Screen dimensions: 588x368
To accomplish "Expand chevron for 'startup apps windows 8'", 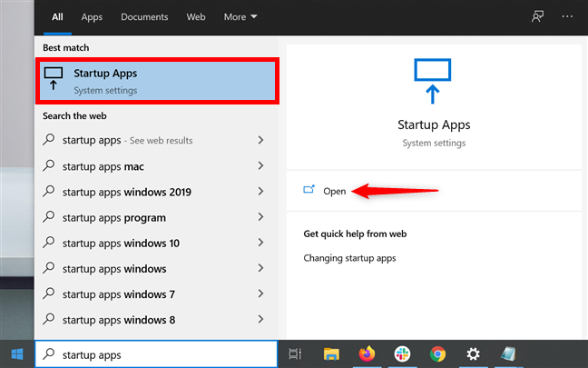I will click(x=260, y=319).
